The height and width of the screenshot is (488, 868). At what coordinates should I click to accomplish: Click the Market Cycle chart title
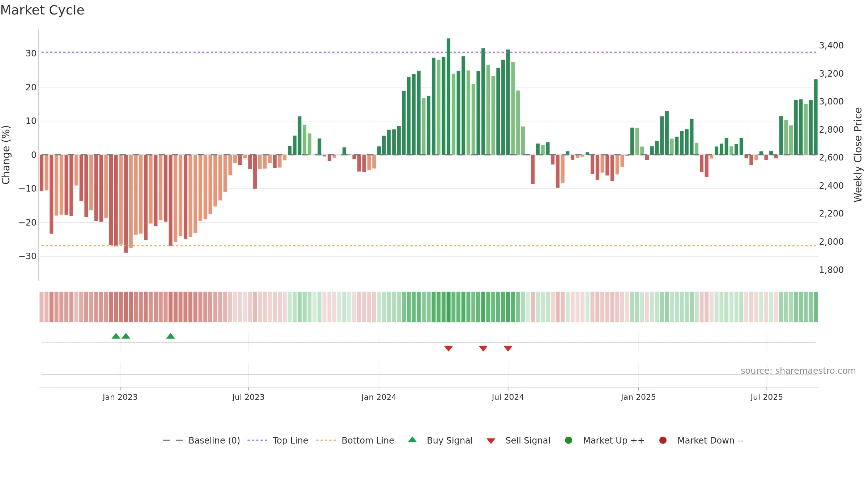pyautogui.click(x=42, y=10)
